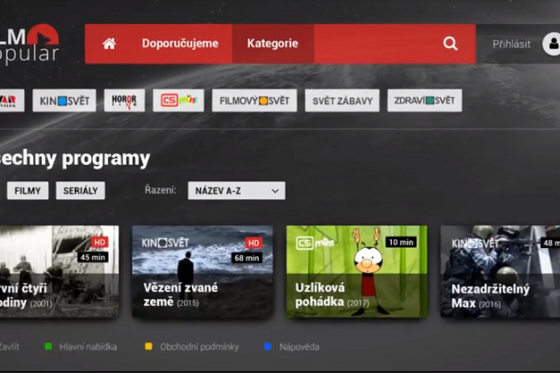The height and width of the screenshot is (373, 560).
Task: Select the CS Mini channel logo
Action: [179, 100]
